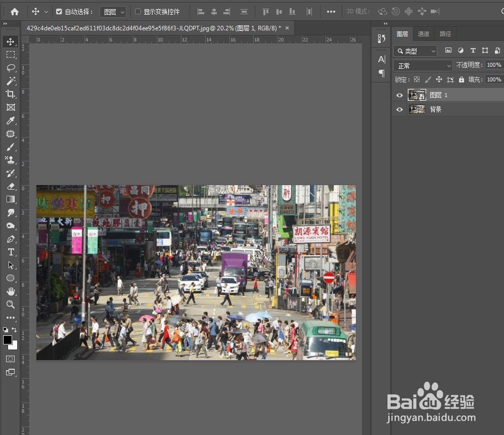This screenshot has height=435, width=504.
Task: Select the Zoom tool
Action: pos(10,304)
